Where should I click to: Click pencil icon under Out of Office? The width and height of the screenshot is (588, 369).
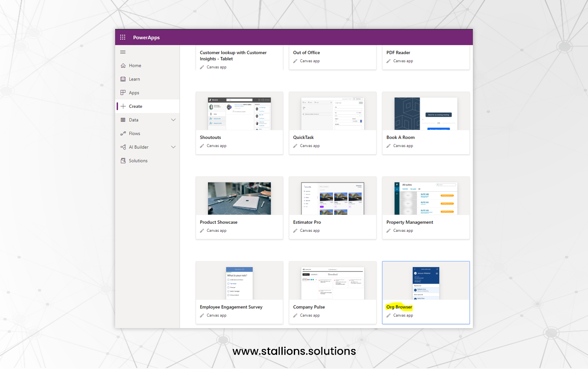(x=295, y=61)
